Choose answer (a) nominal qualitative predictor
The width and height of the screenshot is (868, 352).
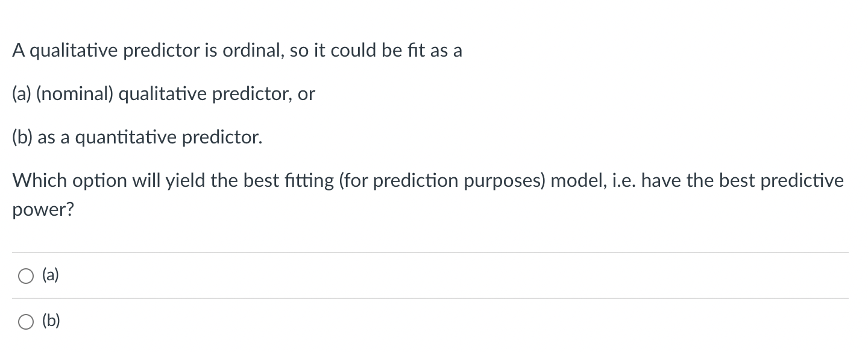click(25, 275)
